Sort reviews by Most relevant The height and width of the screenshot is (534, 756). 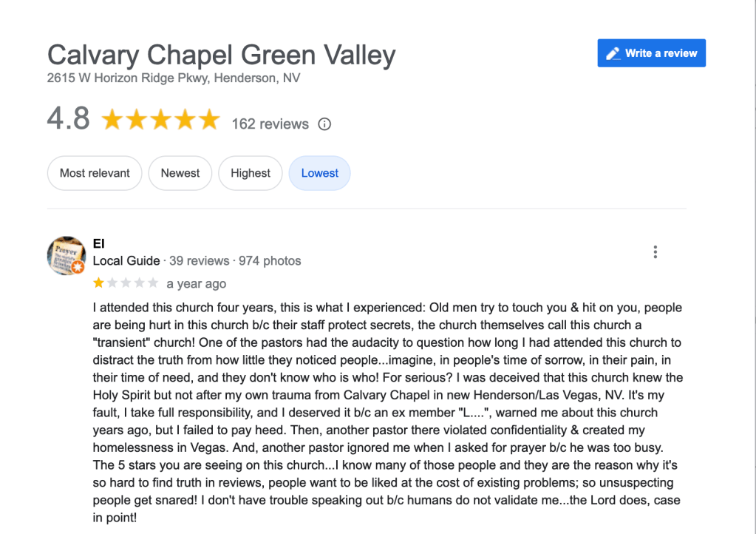tap(95, 173)
